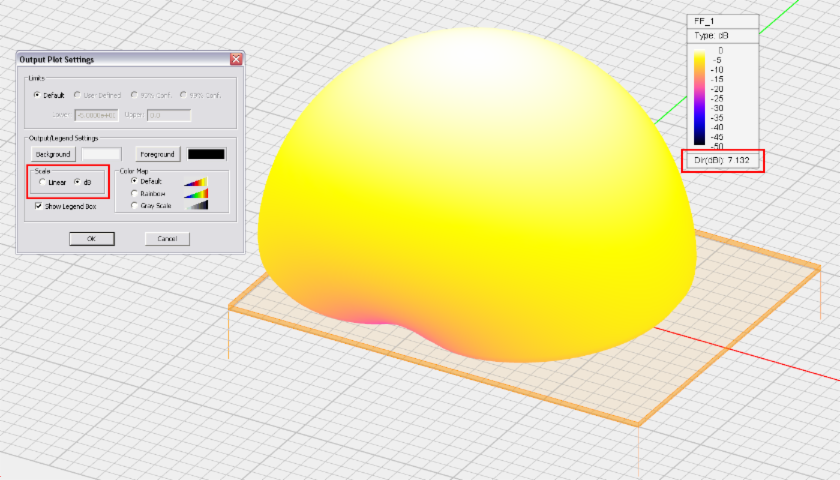
Task: Select the dB scale option
Action: coord(77,183)
